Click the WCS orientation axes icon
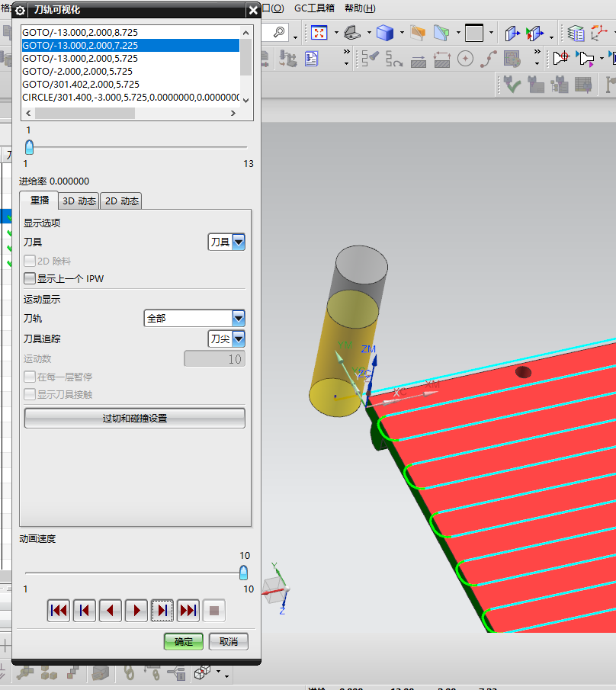616x690 pixels. pyautogui.click(x=598, y=33)
